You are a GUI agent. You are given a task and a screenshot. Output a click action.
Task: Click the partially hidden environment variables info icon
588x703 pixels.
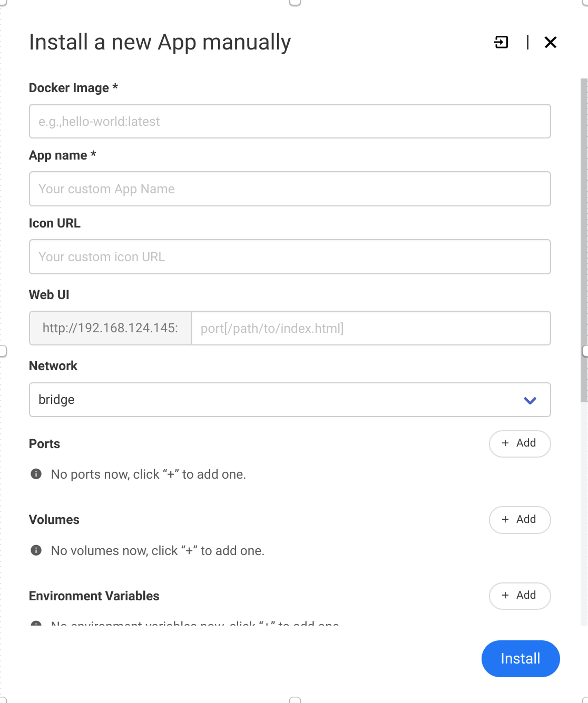pyautogui.click(x=36, y=623)
